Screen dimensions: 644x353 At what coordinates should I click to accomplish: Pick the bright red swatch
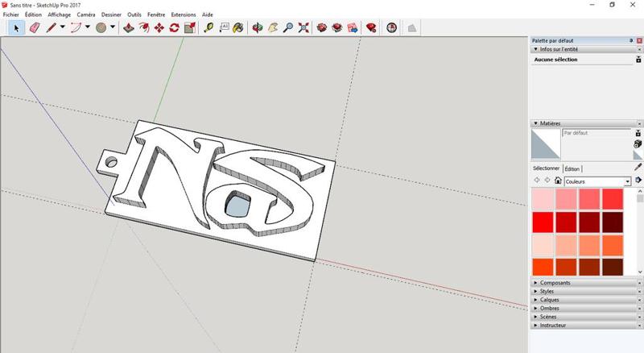click(543, 222)
